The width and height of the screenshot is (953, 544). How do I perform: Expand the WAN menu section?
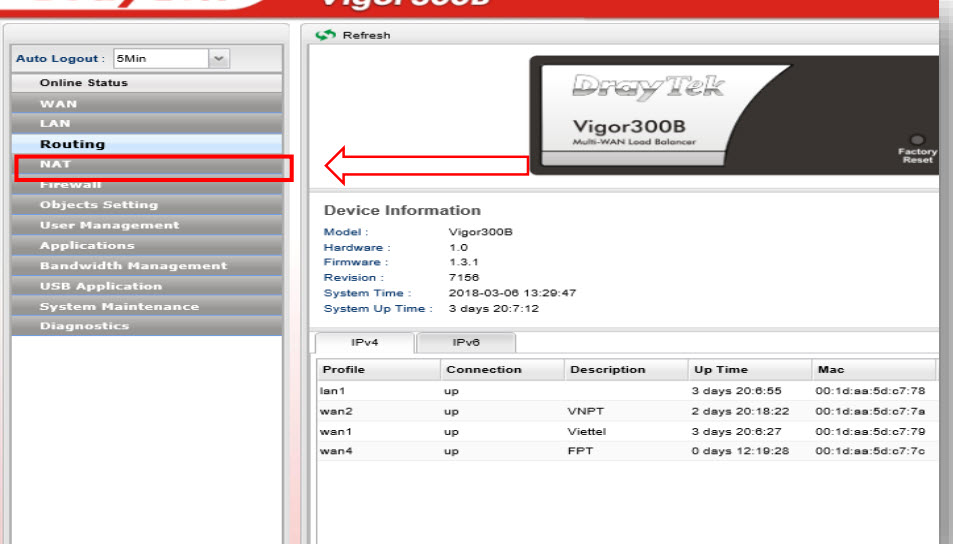(58, 104)
